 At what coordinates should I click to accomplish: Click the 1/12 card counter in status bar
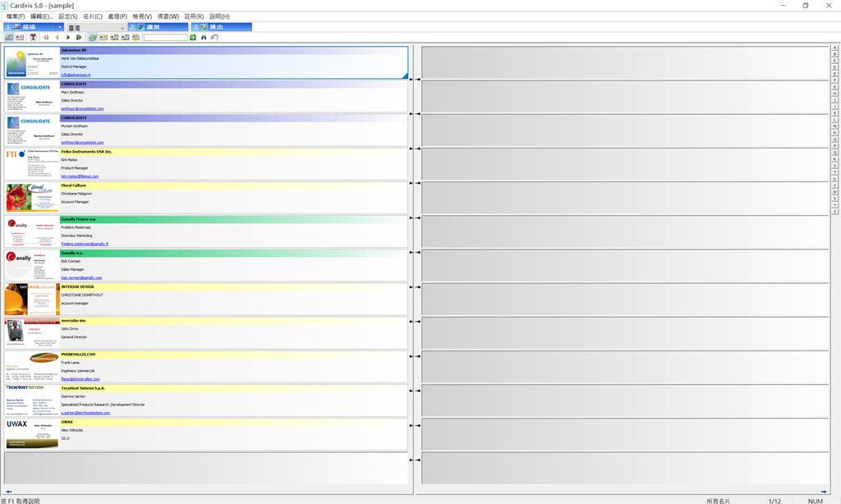coord(774,501)
